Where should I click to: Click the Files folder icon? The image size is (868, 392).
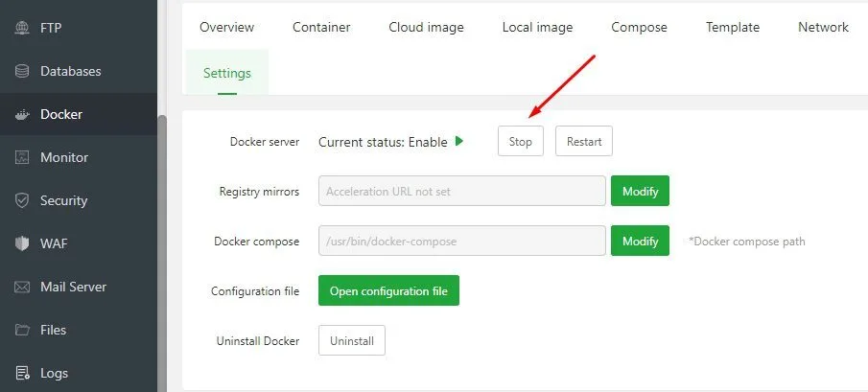pyautogui.click(x=22, y=330)
